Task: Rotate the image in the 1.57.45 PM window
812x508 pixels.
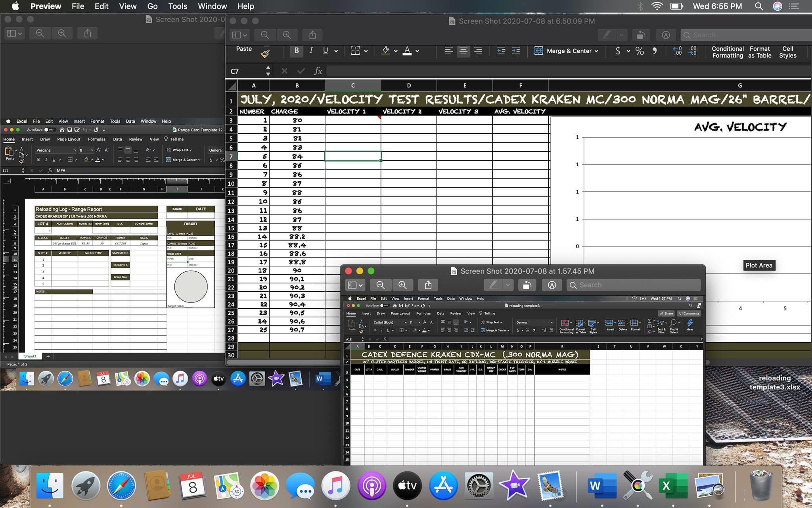Action: pos(527,285)
